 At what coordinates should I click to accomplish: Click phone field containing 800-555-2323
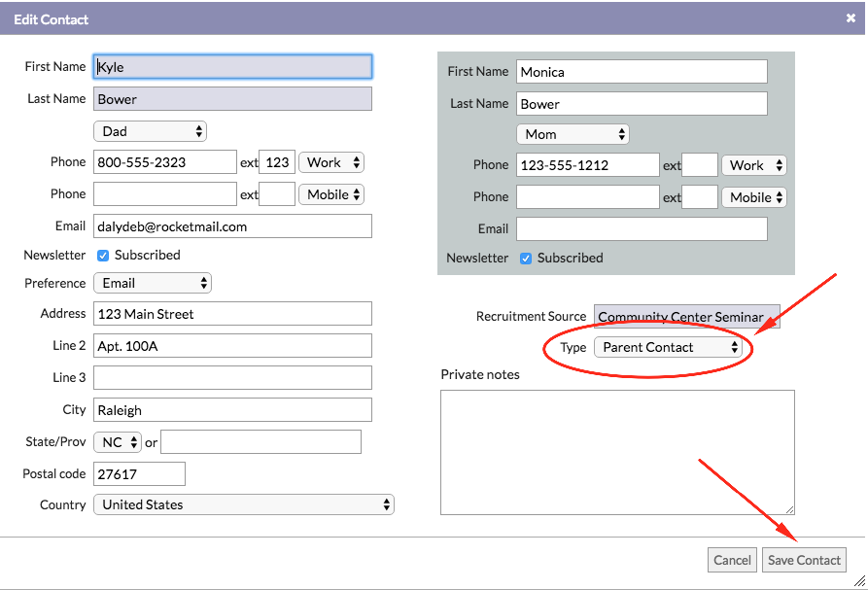click(165, 162)
